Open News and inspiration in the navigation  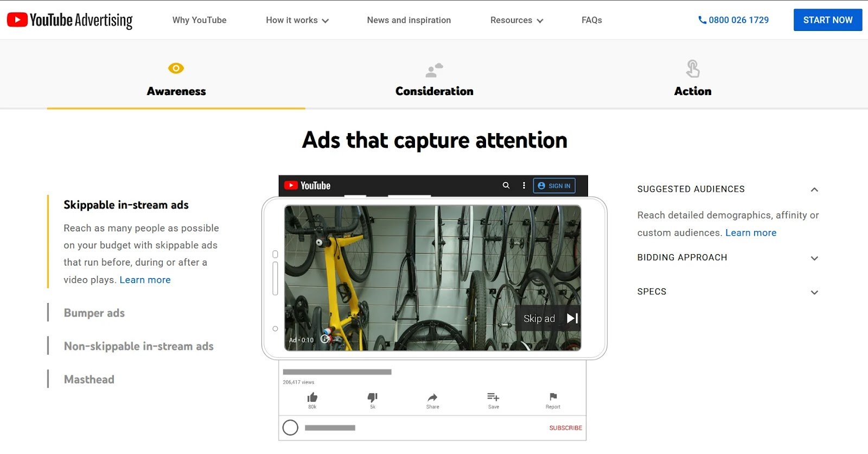pos(409,20)
